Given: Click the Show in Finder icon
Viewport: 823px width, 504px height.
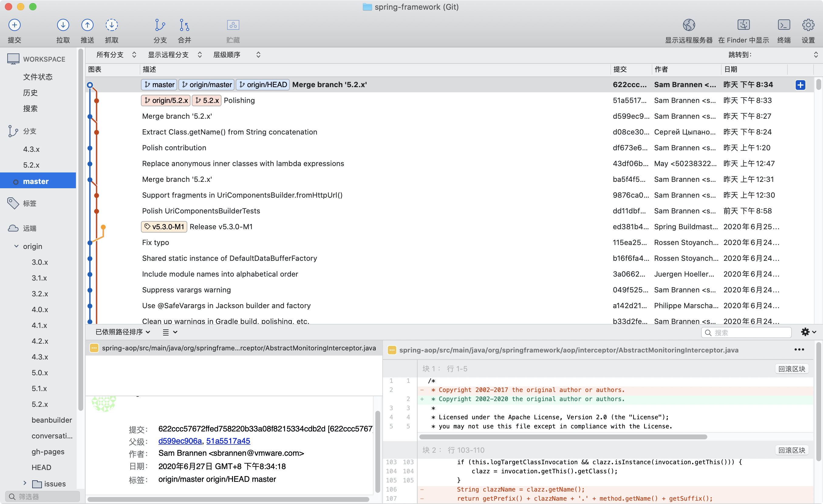Looking at the screenshot, I should click(x=743, y=25).
